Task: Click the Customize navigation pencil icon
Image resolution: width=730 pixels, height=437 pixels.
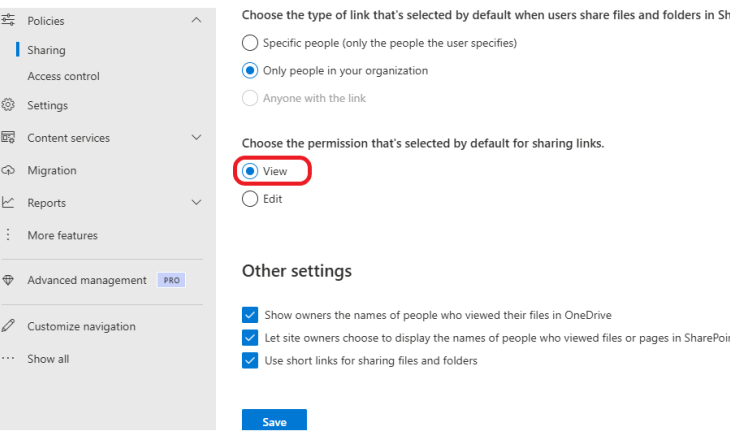Action: pos(8,326)
